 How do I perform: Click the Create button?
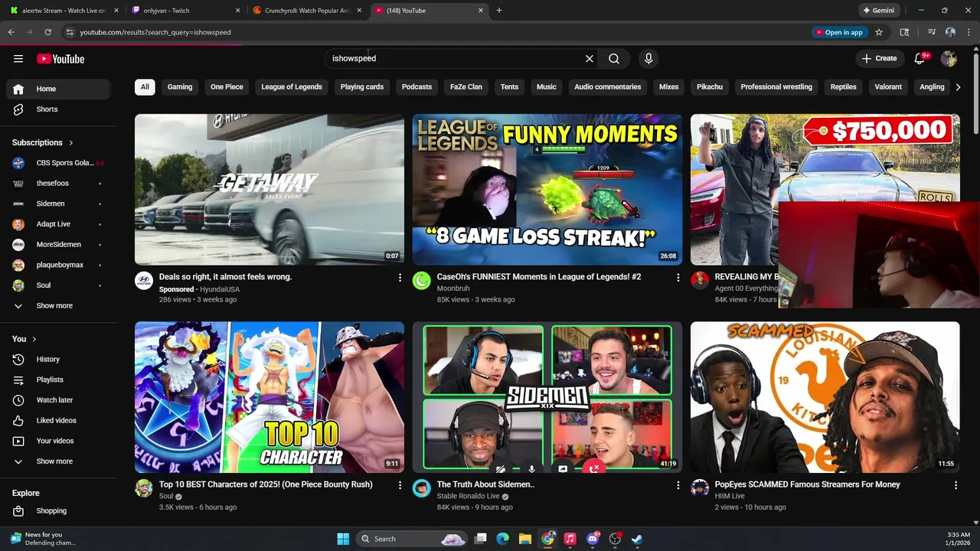pos(879,58)
